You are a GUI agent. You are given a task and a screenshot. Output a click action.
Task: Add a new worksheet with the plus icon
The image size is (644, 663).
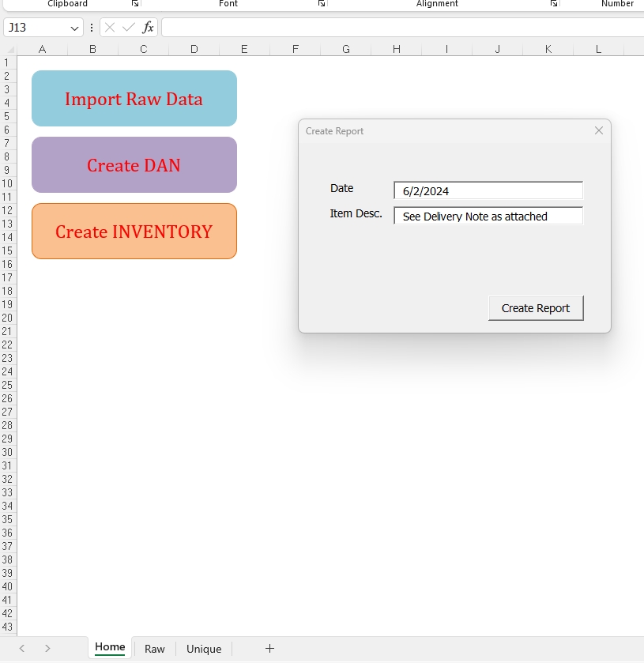[x=269, y=648]
